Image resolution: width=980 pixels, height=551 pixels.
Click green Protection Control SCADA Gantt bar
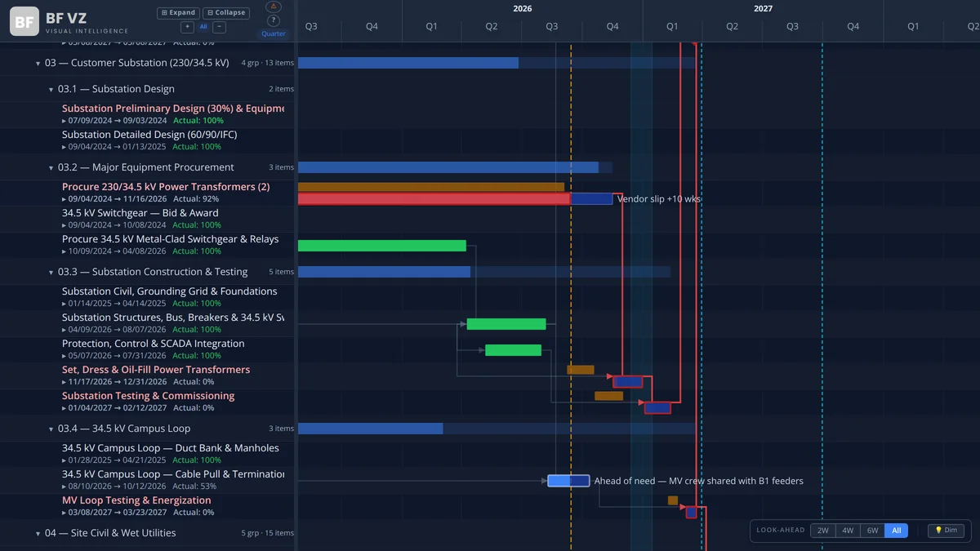pyautogui.click(x=514, y=350)
